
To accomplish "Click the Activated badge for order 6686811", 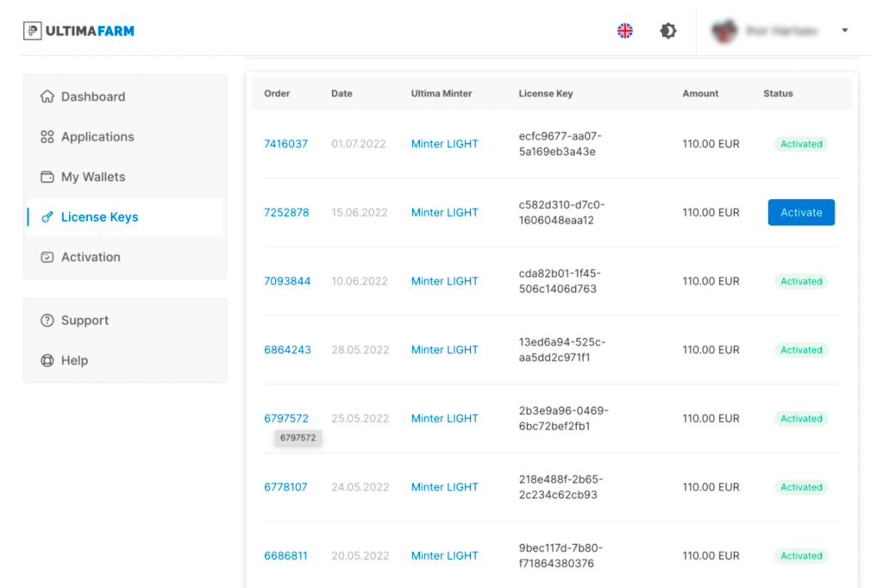I will [801, 556].
